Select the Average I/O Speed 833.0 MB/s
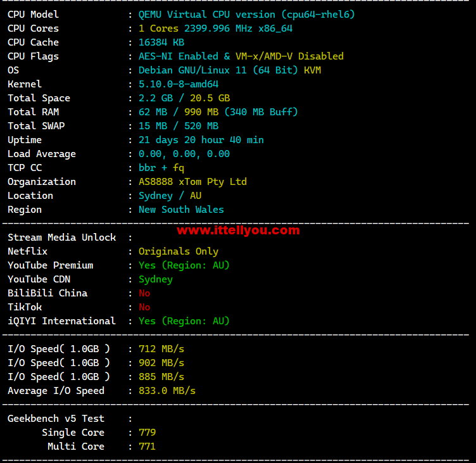Viewport: 476px width, 463px height. pyautogui.click(x=167, y=391)
